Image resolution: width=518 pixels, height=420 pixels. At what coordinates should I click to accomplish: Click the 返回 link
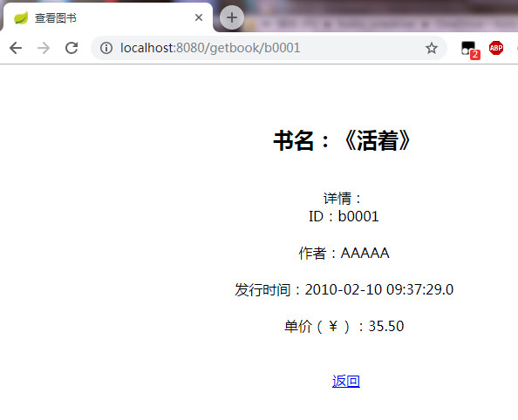(x=346, y=381)
